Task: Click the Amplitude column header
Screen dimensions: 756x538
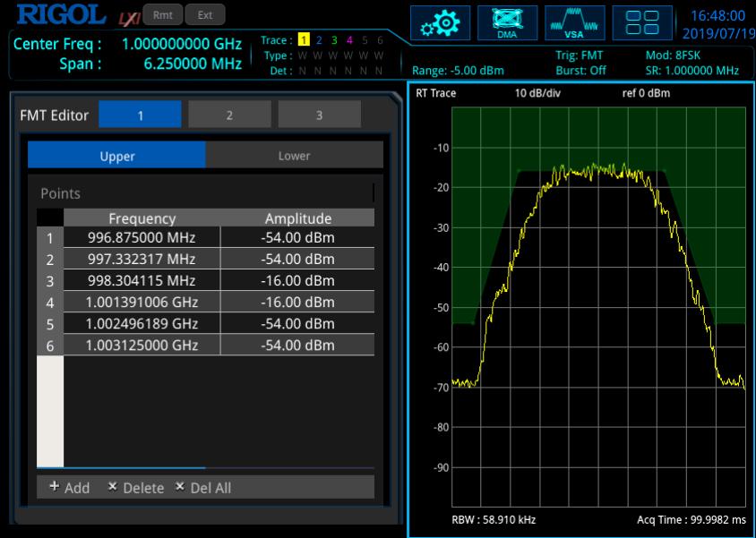Action: coord(297,218)
